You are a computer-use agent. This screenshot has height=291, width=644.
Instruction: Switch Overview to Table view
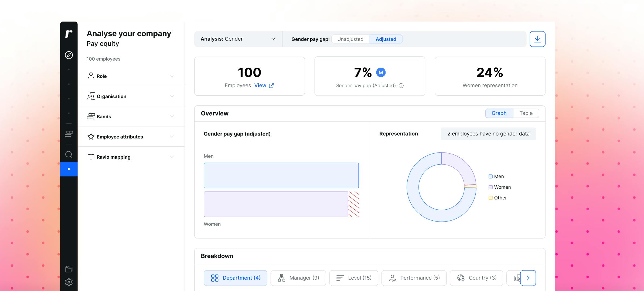click(x=526, y=113)
